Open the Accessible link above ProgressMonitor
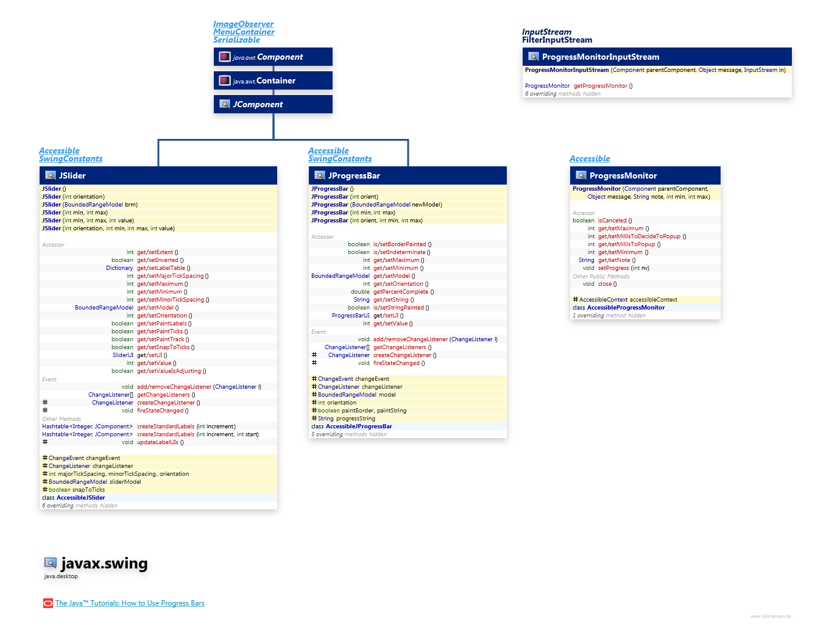 [x=590, y=159]
